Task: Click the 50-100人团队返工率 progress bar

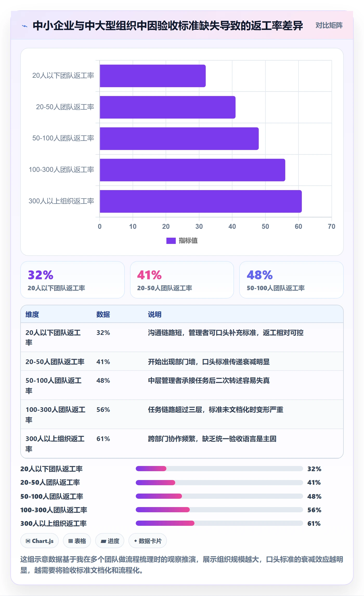Action: tap(219, 496)
